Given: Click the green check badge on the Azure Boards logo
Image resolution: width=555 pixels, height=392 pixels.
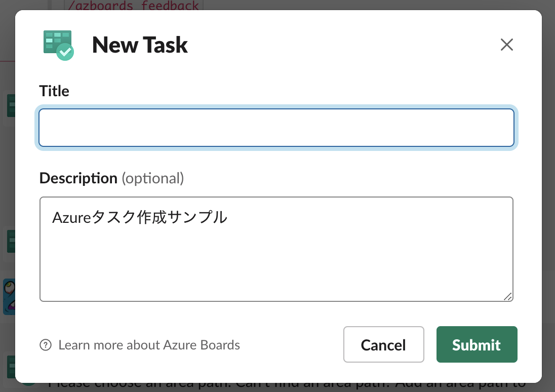Looking at the screenshot, I should [x=65, y=52].
